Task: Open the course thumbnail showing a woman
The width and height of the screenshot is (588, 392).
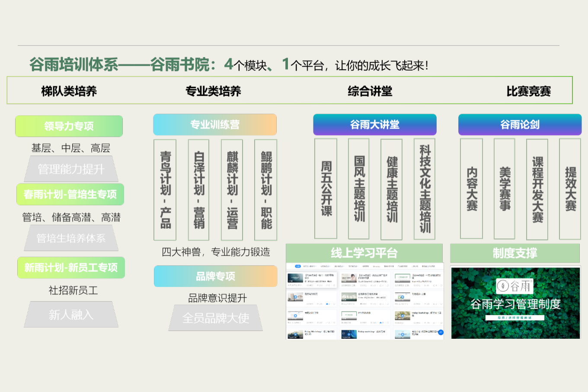Action: (x=349, y=278)
